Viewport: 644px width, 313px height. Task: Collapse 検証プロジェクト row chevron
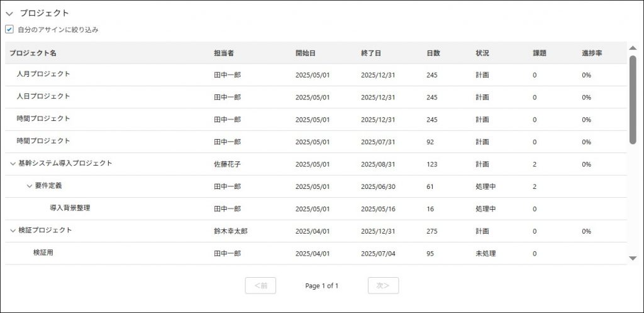click(13, 230)
